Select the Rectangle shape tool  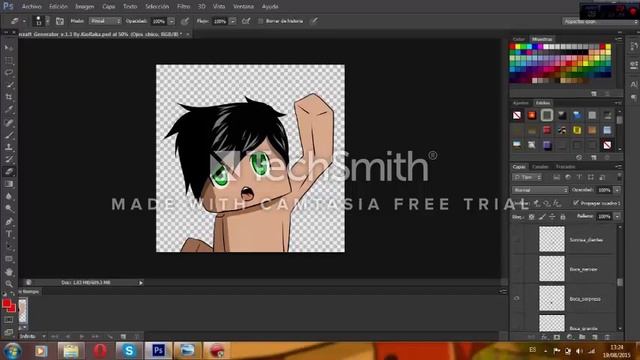click(9, 259)
